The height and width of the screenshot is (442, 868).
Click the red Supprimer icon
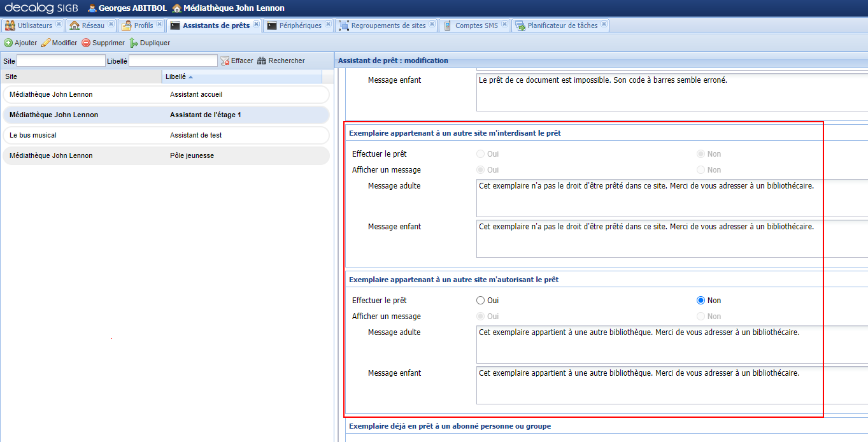(86, 43)
